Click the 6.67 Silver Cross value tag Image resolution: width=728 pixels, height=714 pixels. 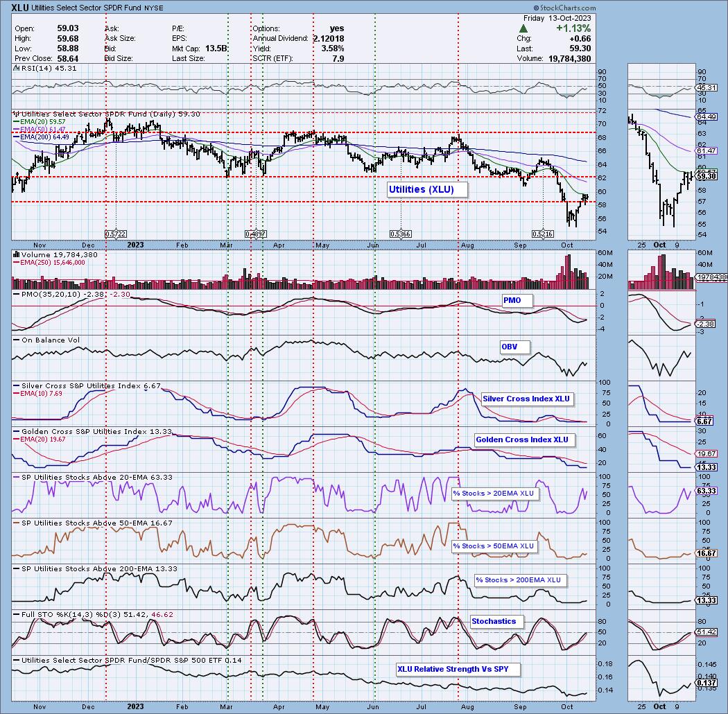(705, 421)
